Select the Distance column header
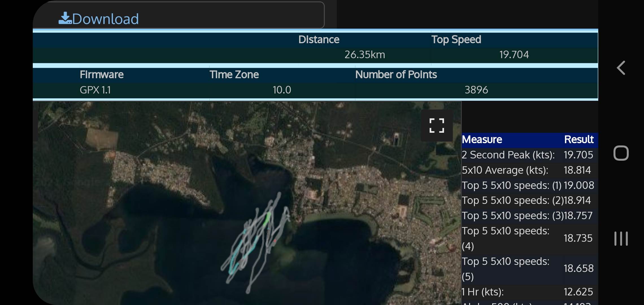 pyautogui.click(x=319, y=40)
